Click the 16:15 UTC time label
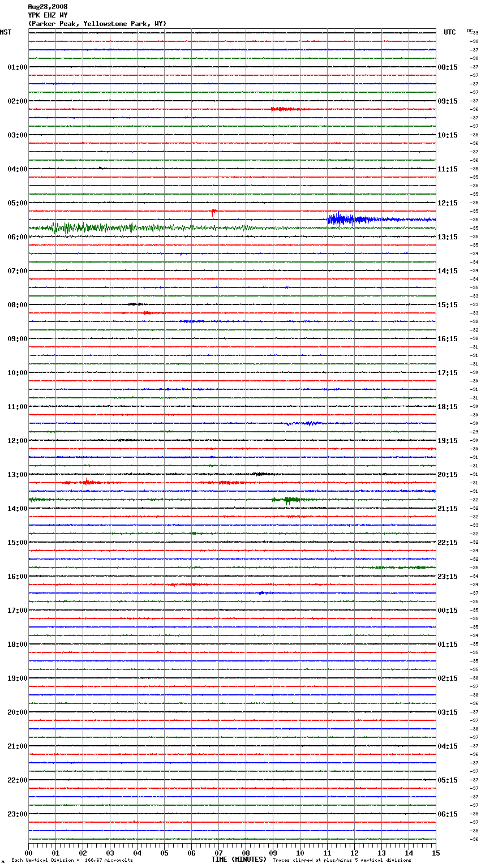This screenshot has width=481, height=868. (448, 339)
